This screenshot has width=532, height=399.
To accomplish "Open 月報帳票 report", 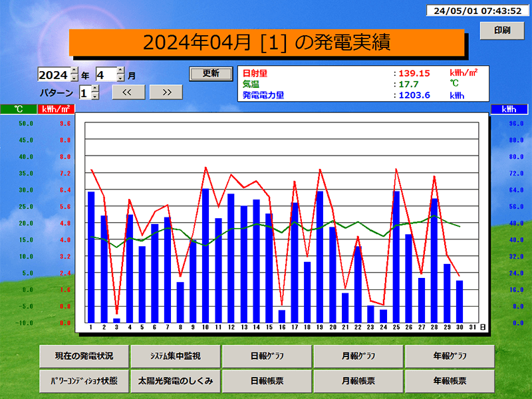I will tap(358, 381).
